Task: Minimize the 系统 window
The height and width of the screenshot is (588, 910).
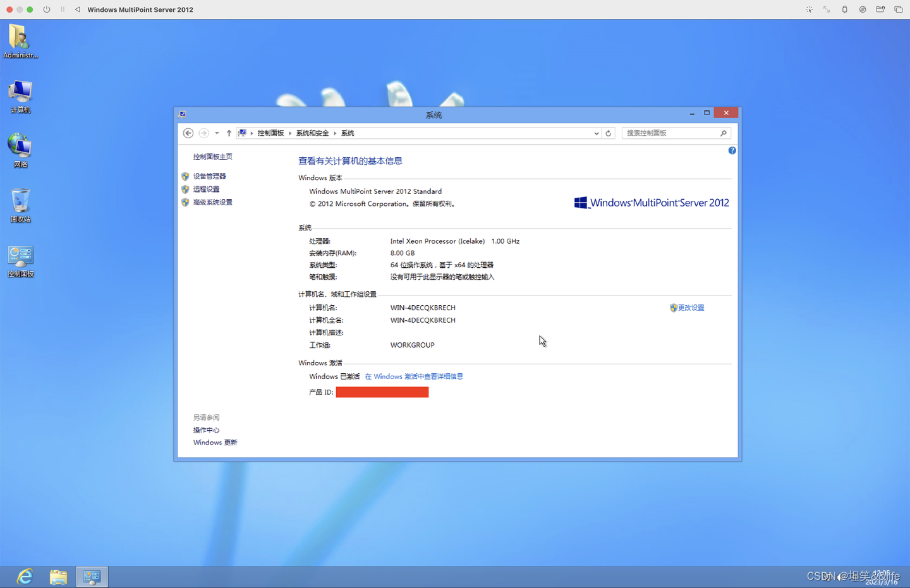Action: (692, 113)
